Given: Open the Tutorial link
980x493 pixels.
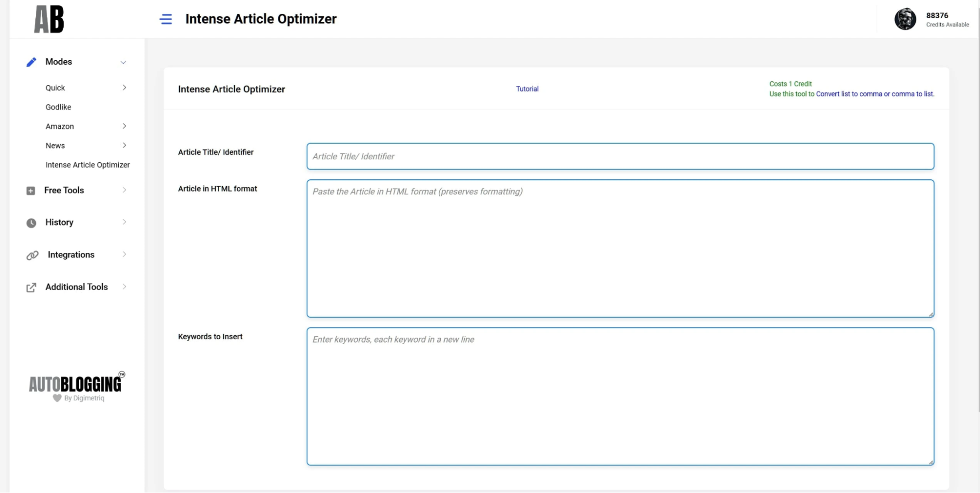Looking at the screenshot, I should click(x=527, y=89).
